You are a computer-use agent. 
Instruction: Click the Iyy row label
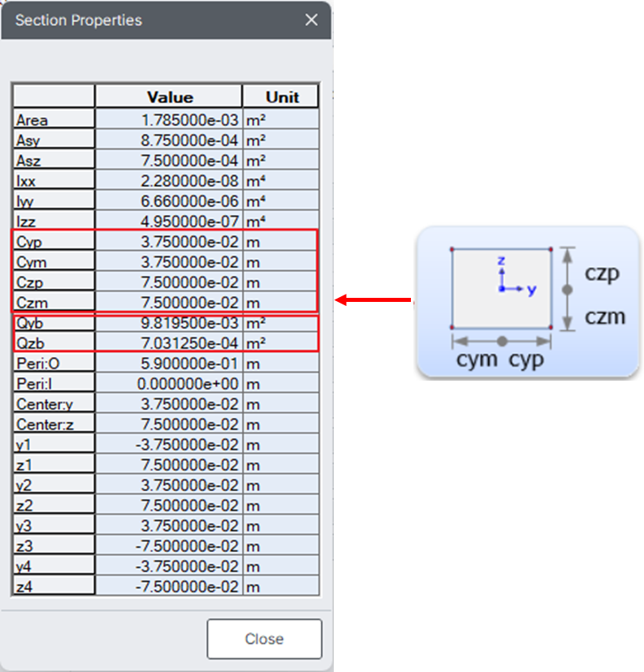coord(54,200)
